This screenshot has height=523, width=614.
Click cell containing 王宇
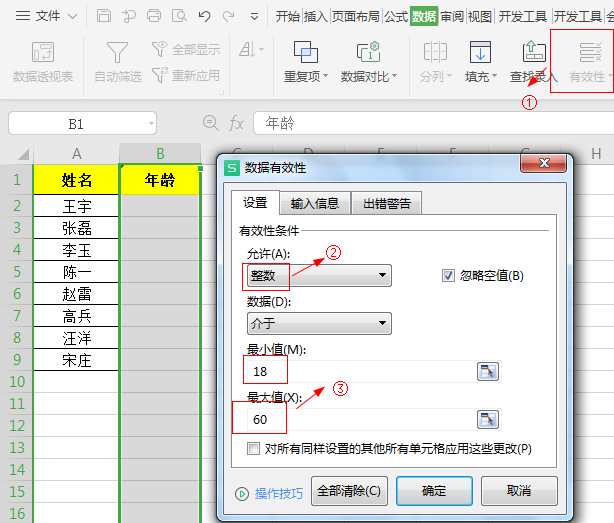76,206
